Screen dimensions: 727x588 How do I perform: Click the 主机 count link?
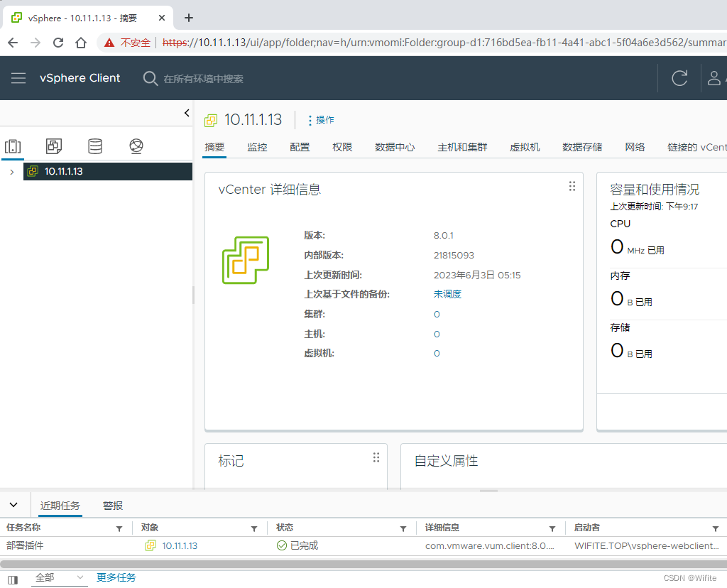pyautogui.click(x=437, y=334)
